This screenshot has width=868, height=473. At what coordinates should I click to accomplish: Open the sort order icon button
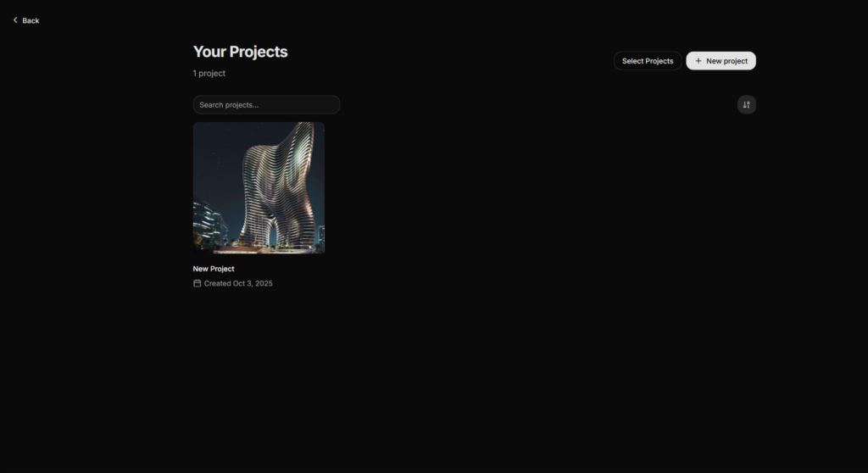tap(746, 105)
